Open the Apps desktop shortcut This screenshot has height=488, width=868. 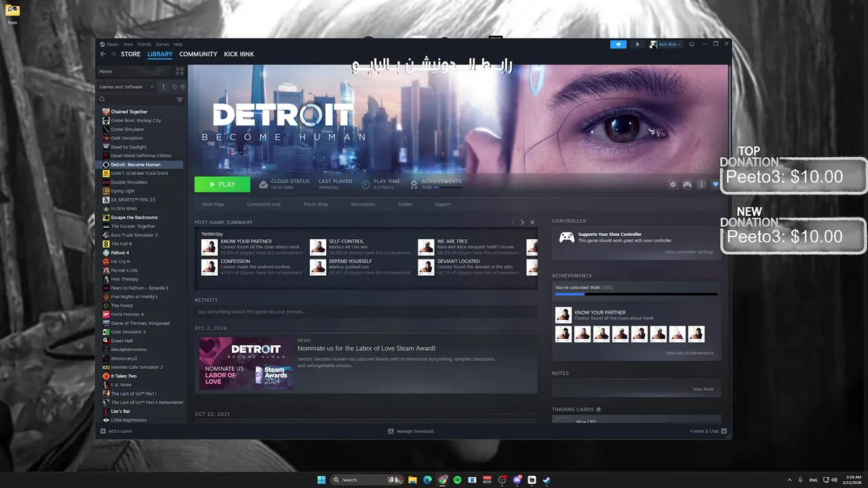12,14
